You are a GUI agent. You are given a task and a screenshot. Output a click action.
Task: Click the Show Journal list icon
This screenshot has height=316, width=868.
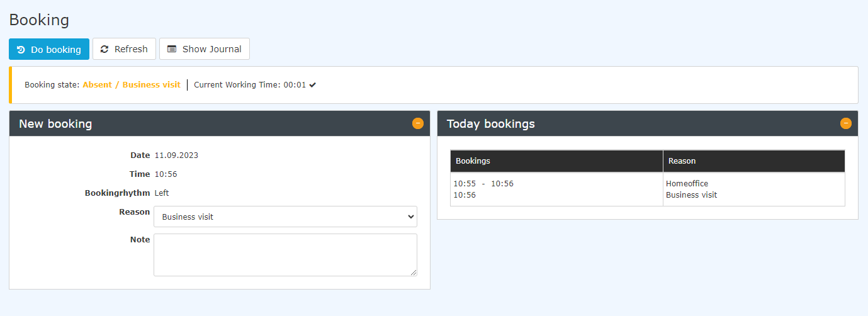[x=172, y=49]
